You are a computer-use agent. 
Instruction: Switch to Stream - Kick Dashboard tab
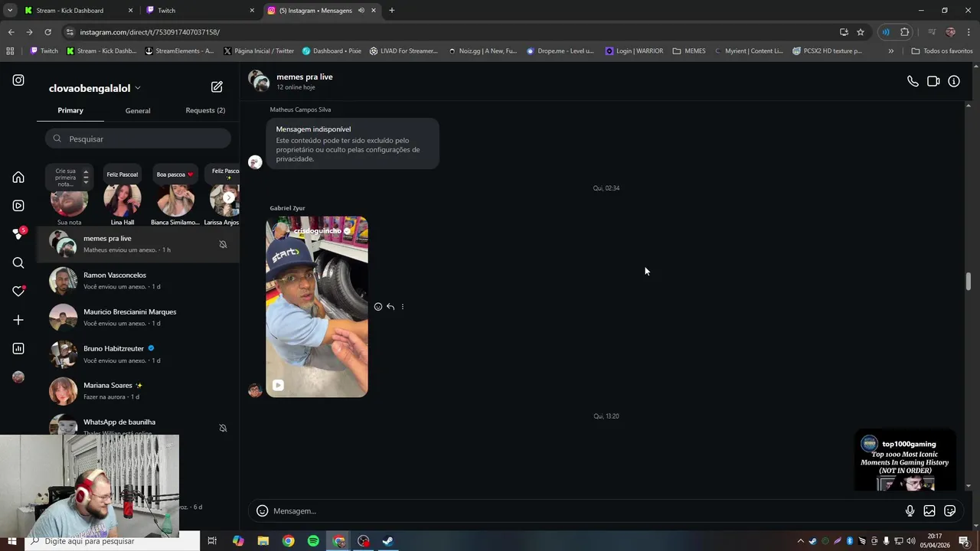[x=77, y=11]
